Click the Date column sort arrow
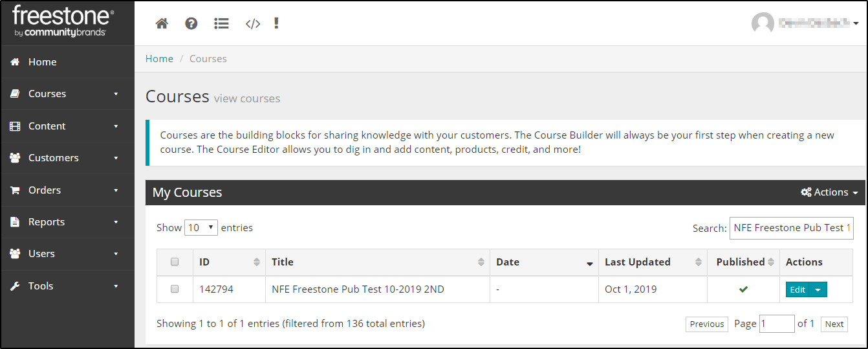This screenshot has width=868, height=349. point(589,263)
